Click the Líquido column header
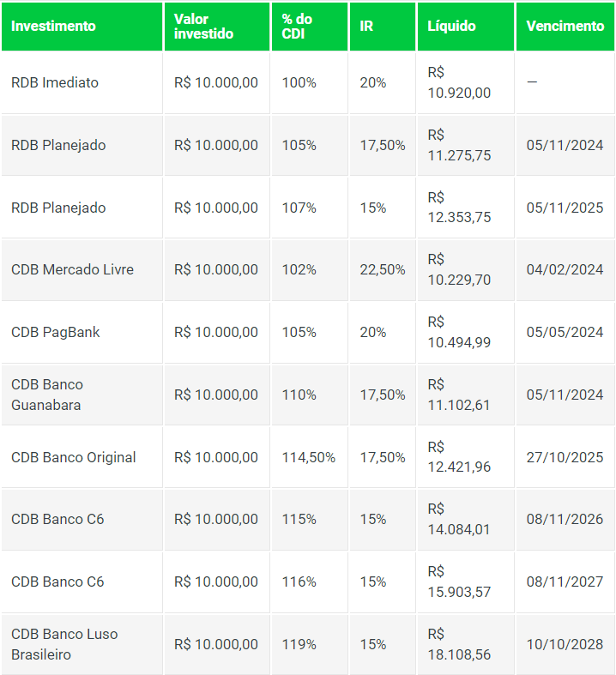616x675 pixels. (x=451, y=26)
